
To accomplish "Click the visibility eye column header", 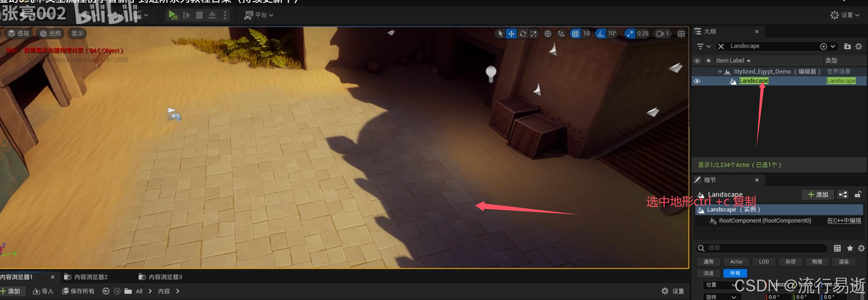I will click(697, 61).
